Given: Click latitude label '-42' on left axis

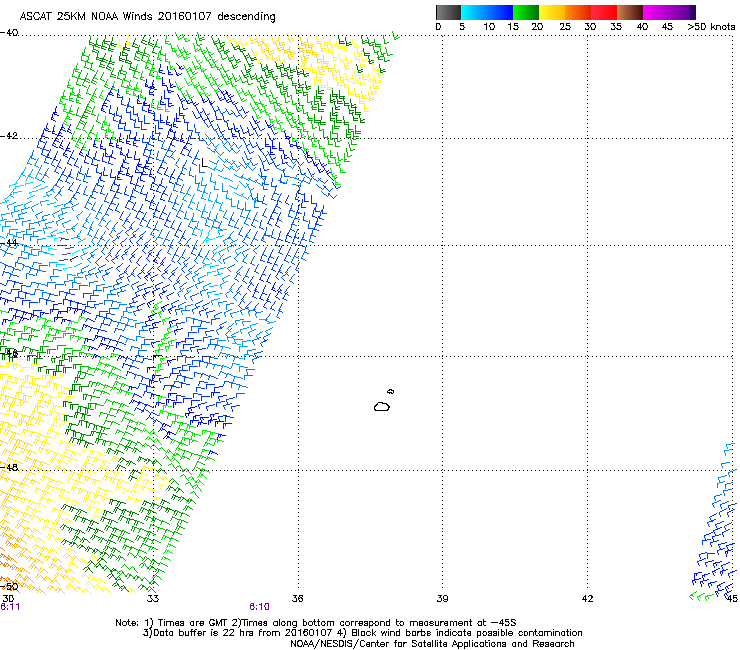Looking at the screenshot, I should [x=9, y=136].
